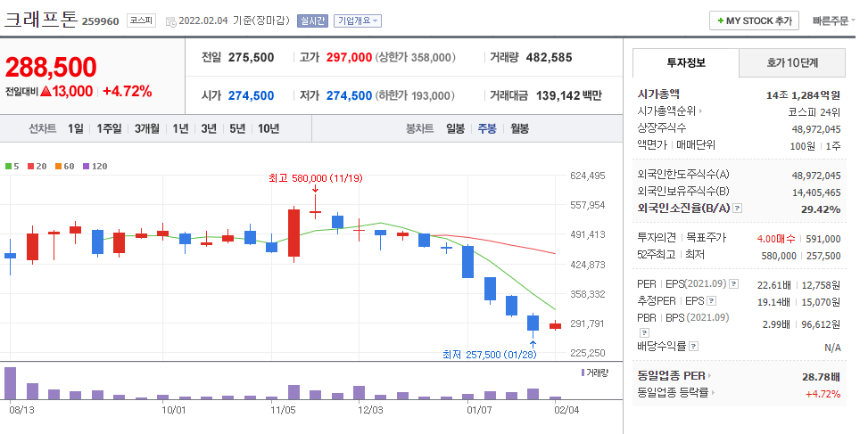The height and width of the screenshot is (434, 868).
Task: Click the 4.00매수 investment opinion value
Action: tap(776, 239)
